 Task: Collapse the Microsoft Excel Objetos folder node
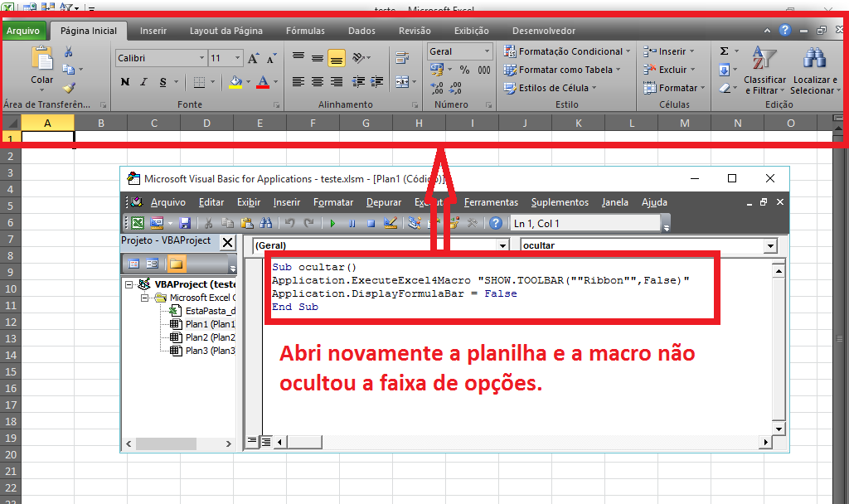pos(144,298)
